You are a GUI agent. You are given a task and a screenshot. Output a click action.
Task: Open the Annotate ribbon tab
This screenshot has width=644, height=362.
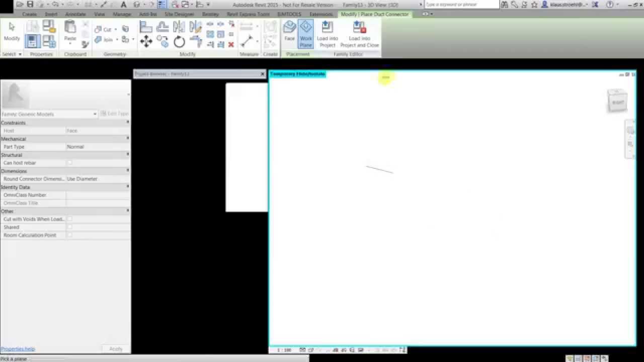pos(75,14)
